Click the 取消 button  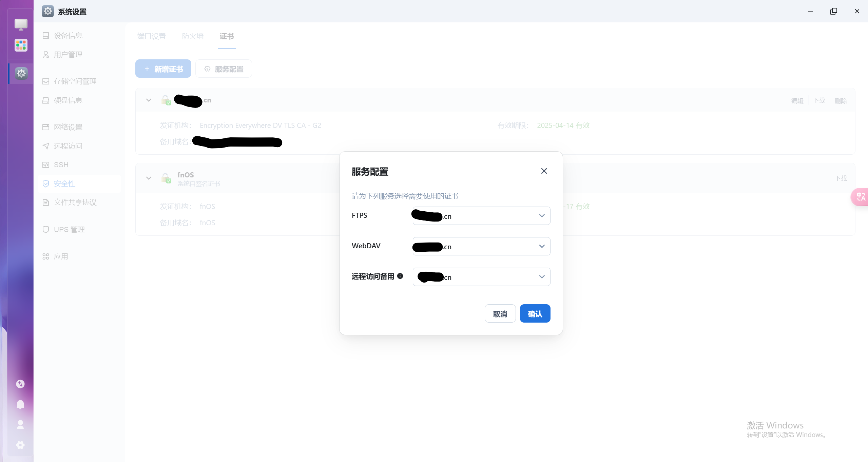pyautogui.click(x=500, y=314)
